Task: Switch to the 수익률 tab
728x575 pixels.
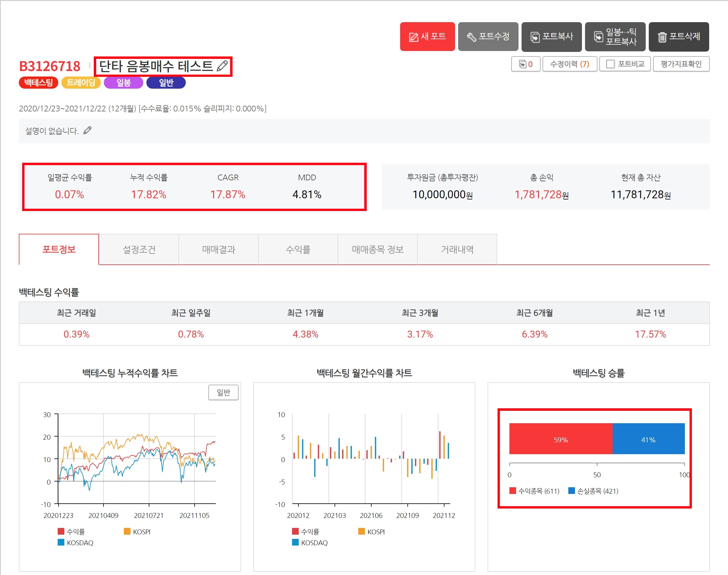Action: [x=298, y=250]
